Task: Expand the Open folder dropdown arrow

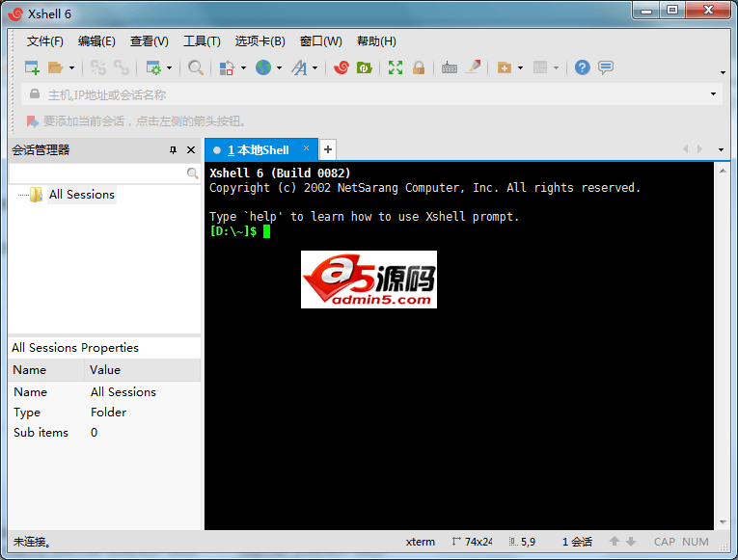Action: tap(71, 68)
